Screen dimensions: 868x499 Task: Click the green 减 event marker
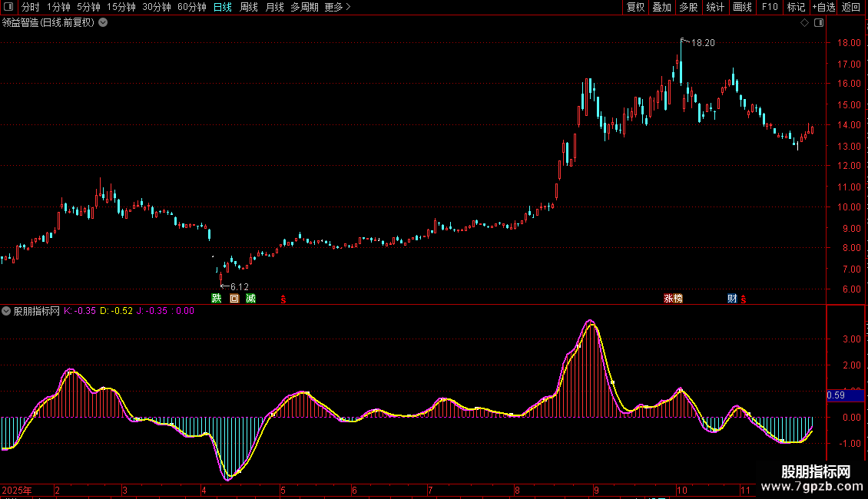[250, 299]
